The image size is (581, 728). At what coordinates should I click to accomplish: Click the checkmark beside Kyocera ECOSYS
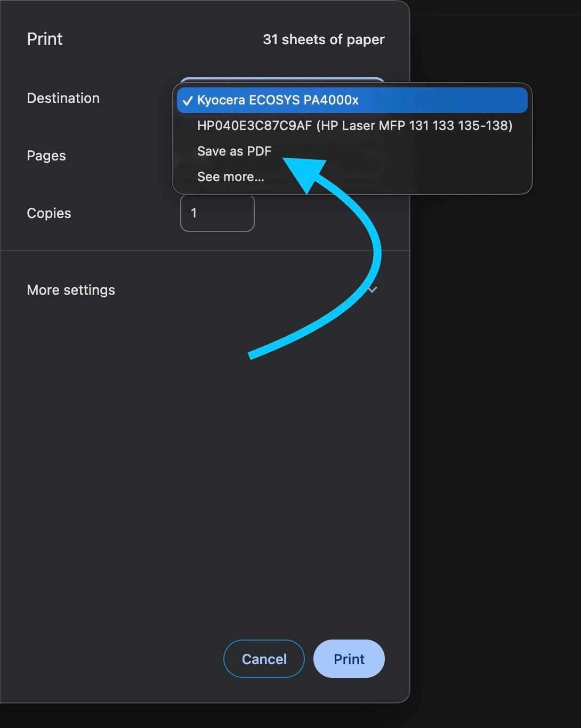tap(187, 101)
